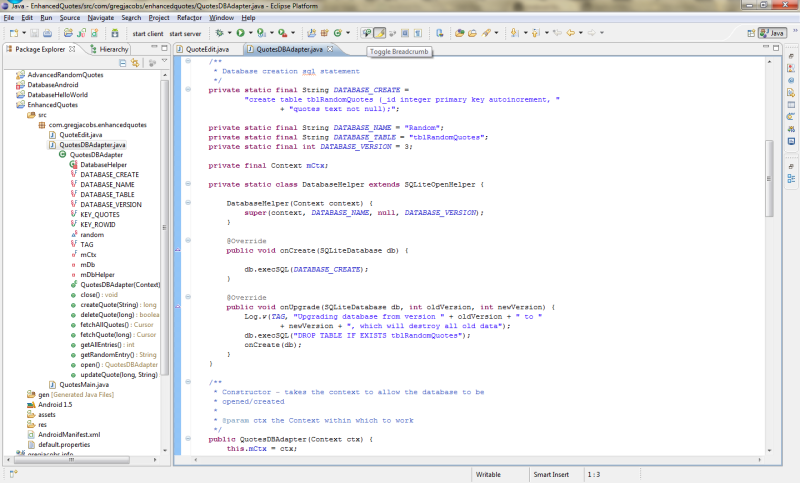
Task: Select the fetchAllQuotes() method in tree
Action: click(106, 324)
